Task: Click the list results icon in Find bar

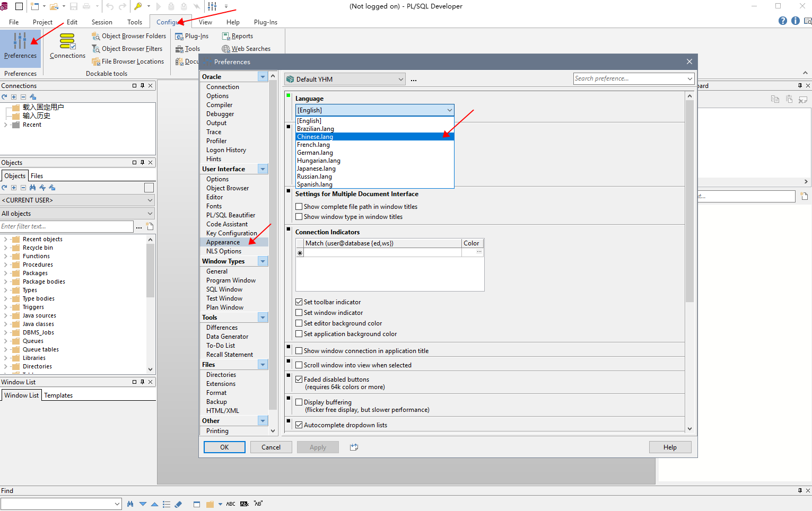Action: (167, 504)
